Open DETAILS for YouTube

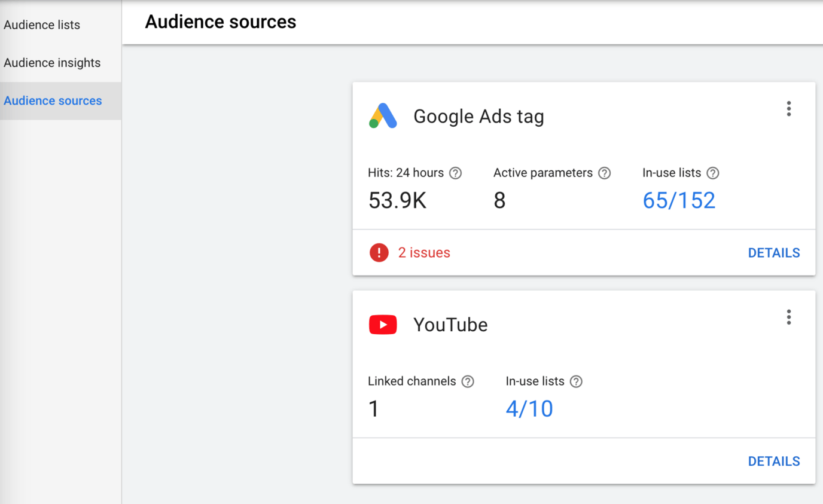774,462
